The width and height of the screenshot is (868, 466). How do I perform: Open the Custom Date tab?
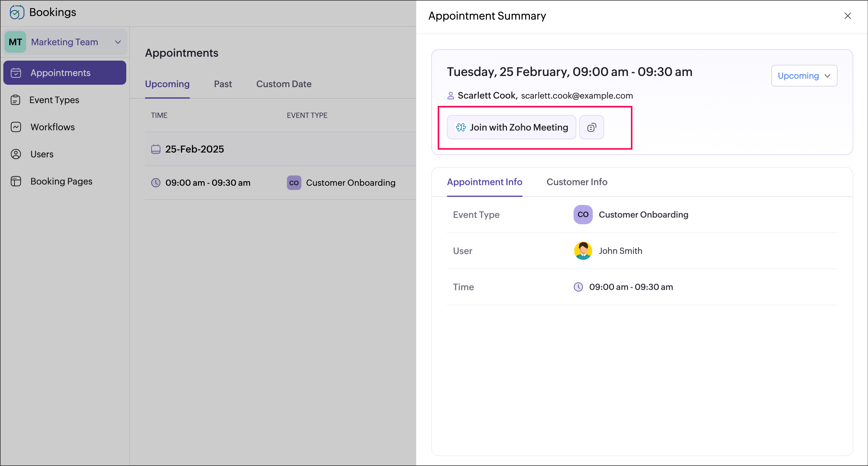[x=284, y=84]
